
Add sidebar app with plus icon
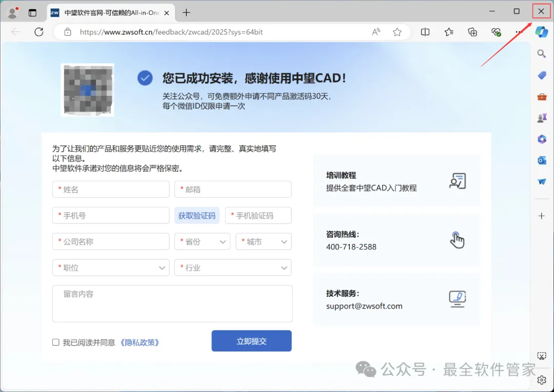(x=541, y=216)
